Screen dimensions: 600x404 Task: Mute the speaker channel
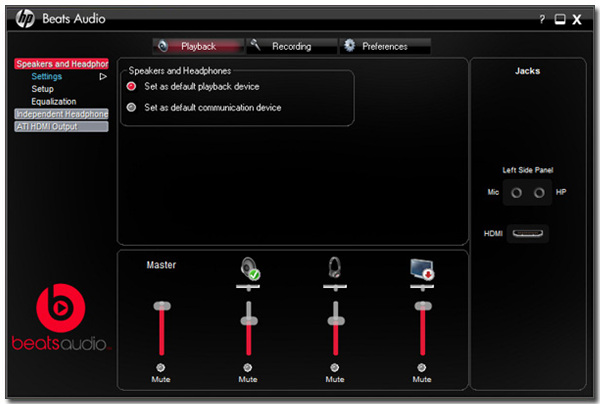pyautogui.click(x=248, y=368)
